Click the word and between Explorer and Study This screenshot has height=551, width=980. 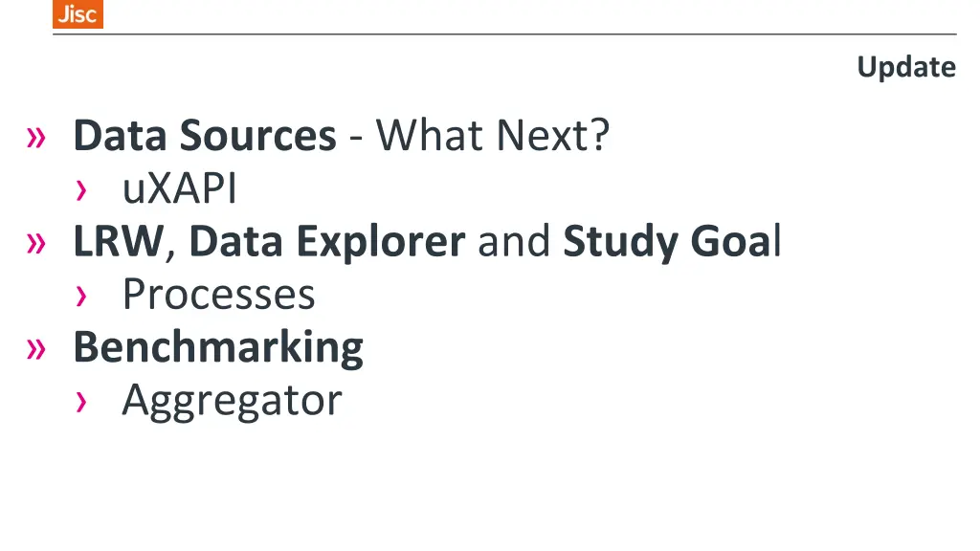(x=514, y=241)
